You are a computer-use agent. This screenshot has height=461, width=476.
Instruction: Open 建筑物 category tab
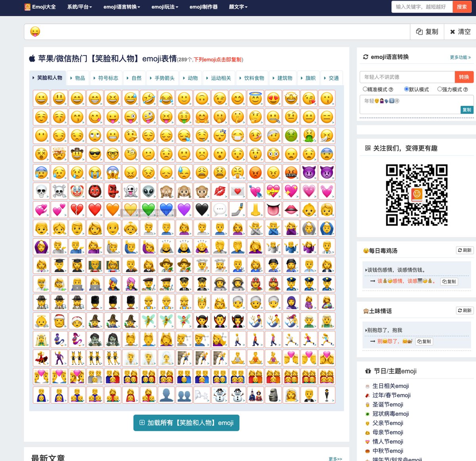tap(282, 78)
